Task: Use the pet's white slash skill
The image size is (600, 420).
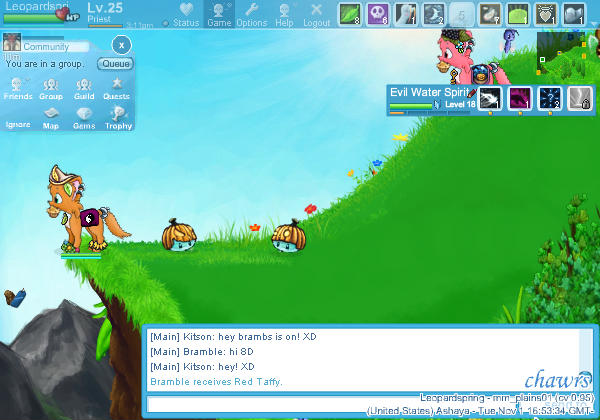Action: (x=490, y=98)
